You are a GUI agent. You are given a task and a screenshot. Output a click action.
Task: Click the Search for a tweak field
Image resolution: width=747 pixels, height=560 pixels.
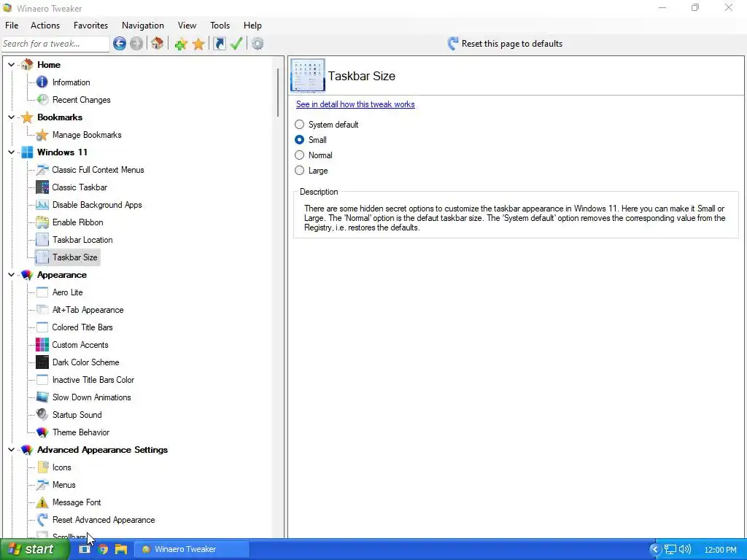point(55,44)
